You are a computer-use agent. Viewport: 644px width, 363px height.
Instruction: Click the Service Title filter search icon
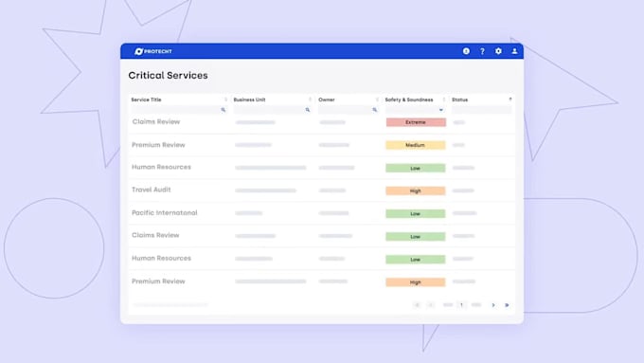pyautogui.click(x=223, y=110)
